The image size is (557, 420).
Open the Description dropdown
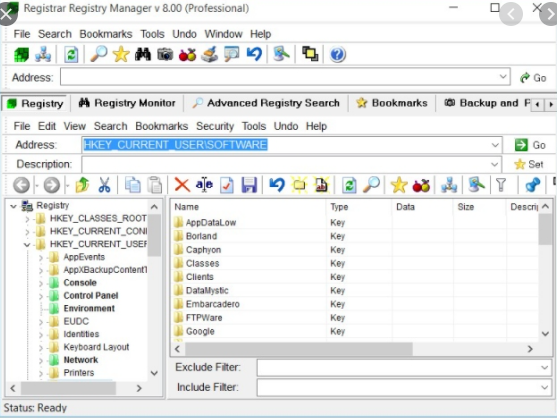coord(494,165)
